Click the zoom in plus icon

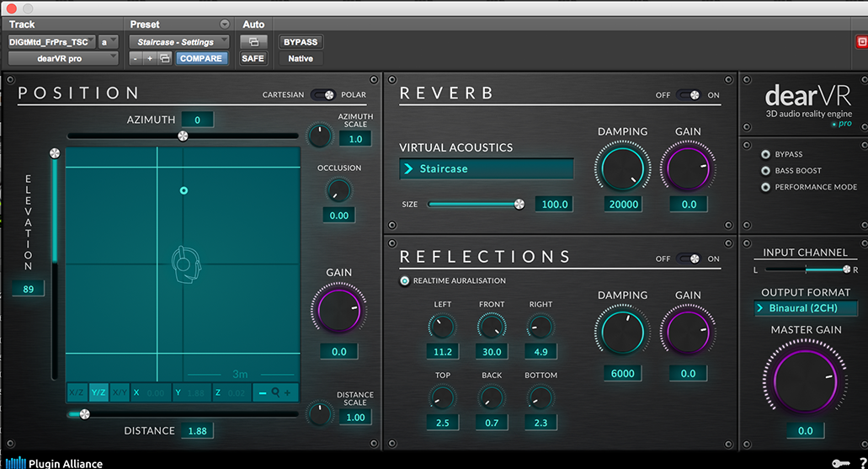[287, 392]
